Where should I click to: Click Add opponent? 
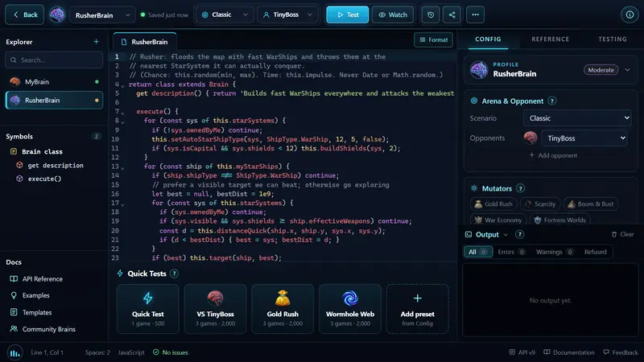(553, 155)
